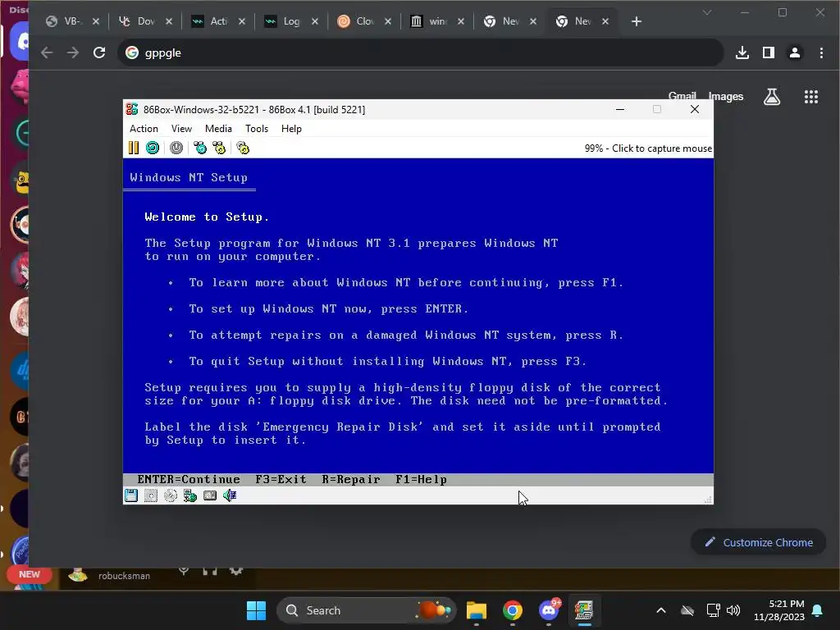The image size is (840, 630).
Task: Open File Explorer from taskbar
Action: pyautogui.click(x=477, y=610)
